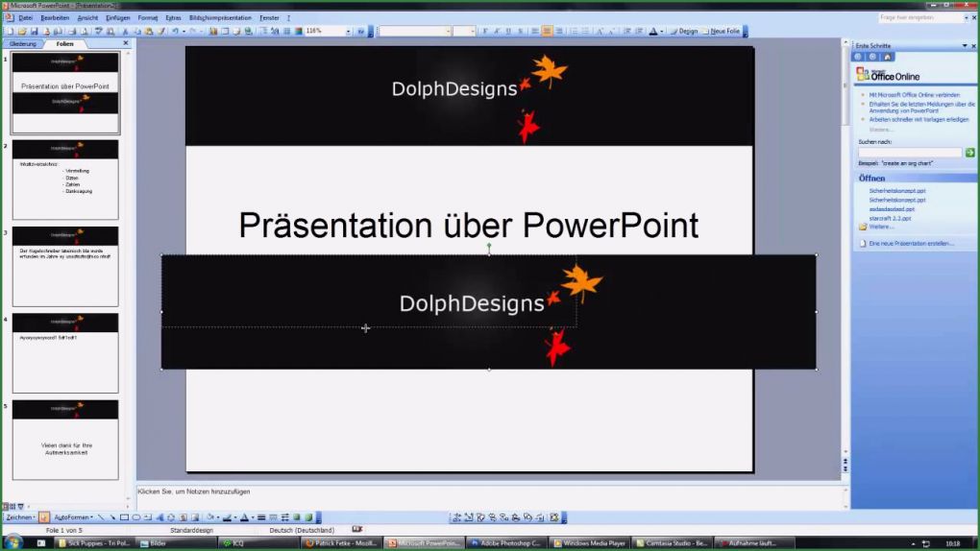Click the Center text alignment icon
The height and width of the screenshot is (551, 980).
(x=547, y=32)
